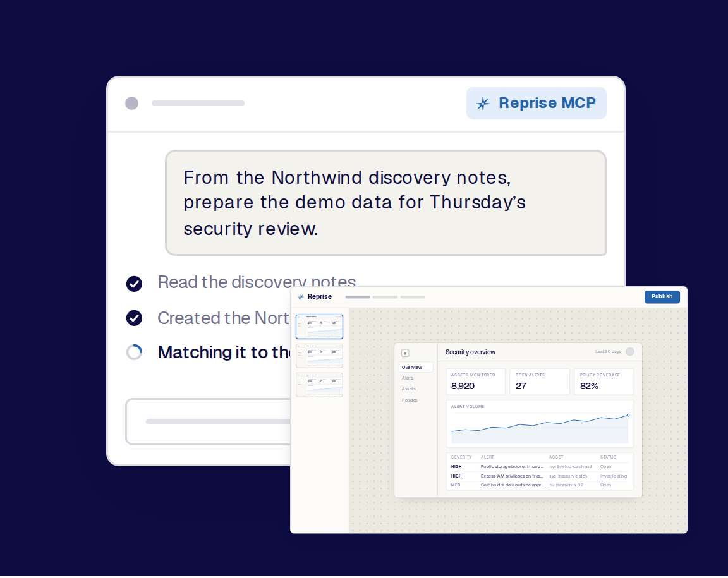Screen dimensions: 728x578
Task: Select the Created the Nort… step text
Action: [x=223, y=318]
